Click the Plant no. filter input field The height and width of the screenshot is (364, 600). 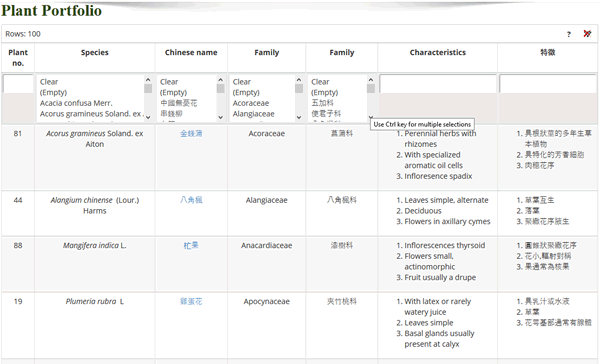(18, 83)
